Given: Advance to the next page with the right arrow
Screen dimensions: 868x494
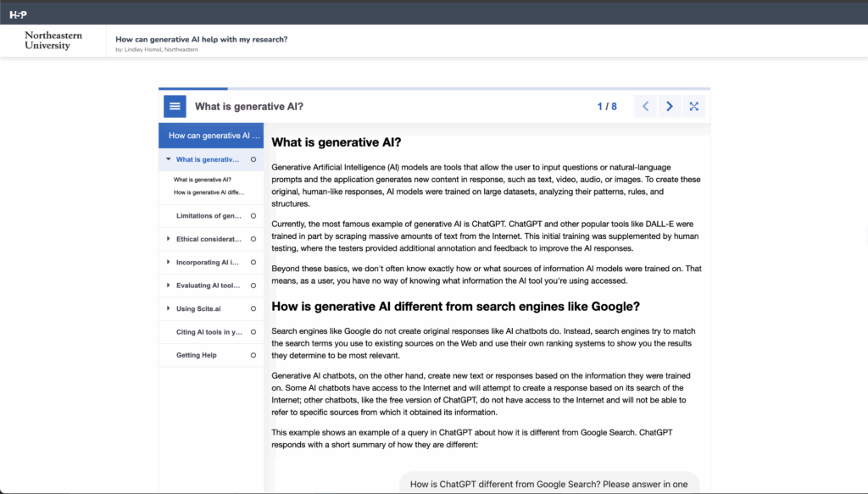Looking at the screenshot, I should coord(669,105).
